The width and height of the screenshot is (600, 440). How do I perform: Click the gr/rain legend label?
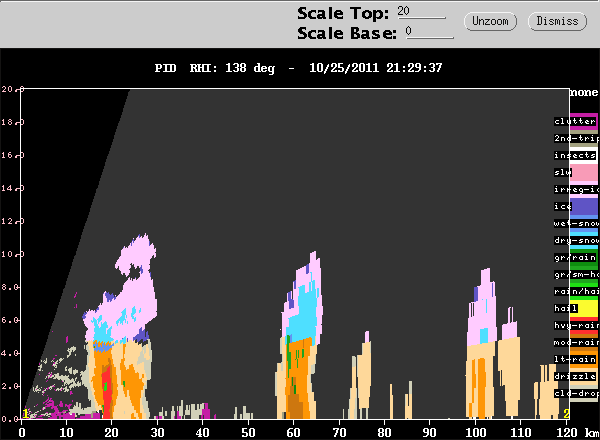(575, 257)
